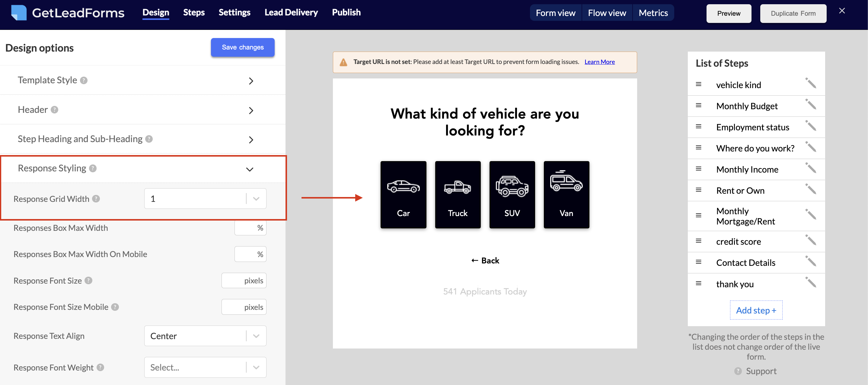Click the Save changes button
The image size is (868, 385).
tap(242, 47)
